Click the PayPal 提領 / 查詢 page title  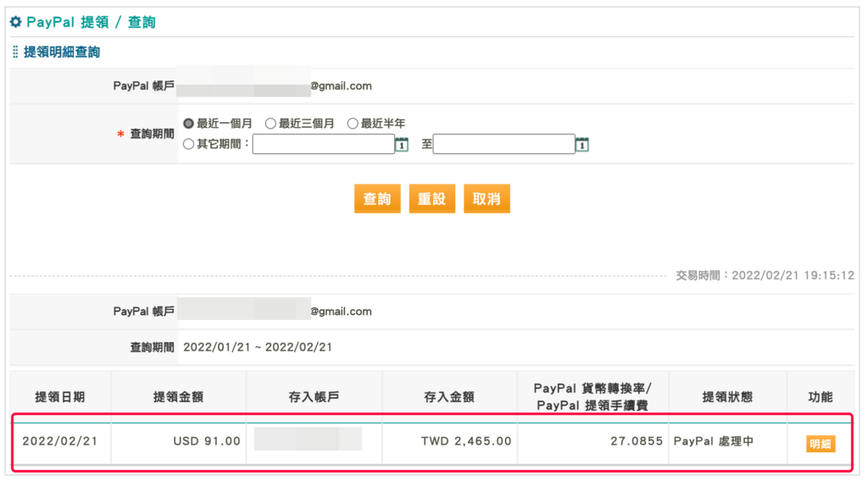[91, 22]
